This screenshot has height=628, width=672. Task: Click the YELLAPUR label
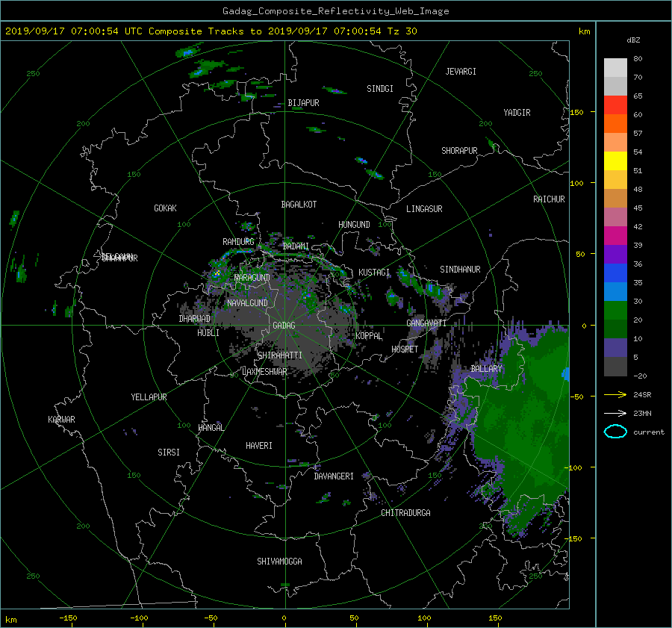point(149,397)
